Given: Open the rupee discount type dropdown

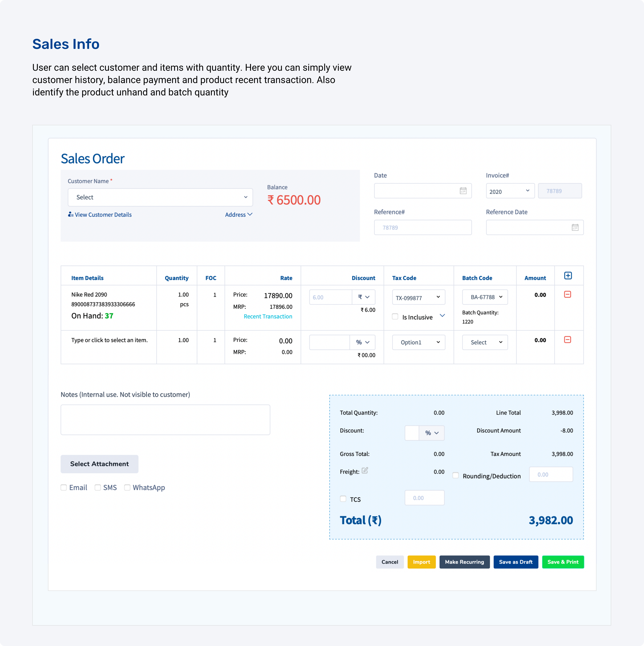Looking at the screenshot, I should coord(363,297).
